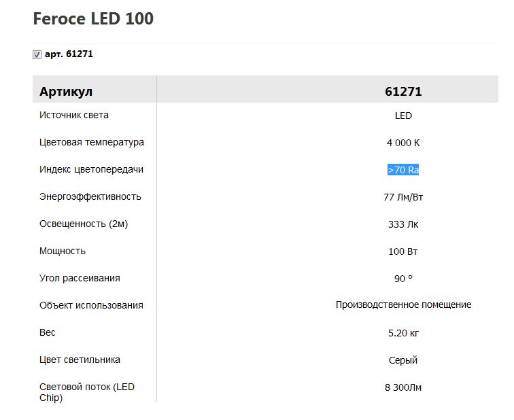Click the Feroce LED 100 heading
The image size is (514, 420).
pos(93,19)
